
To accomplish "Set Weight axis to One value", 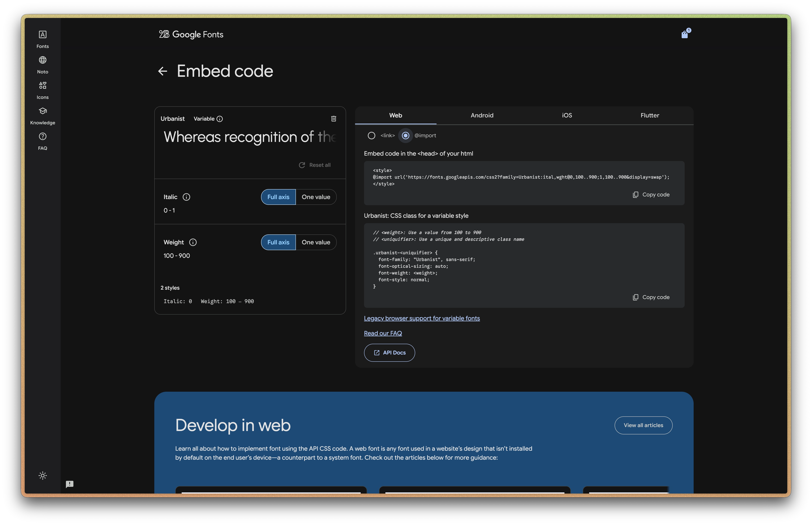I will 316,242.
